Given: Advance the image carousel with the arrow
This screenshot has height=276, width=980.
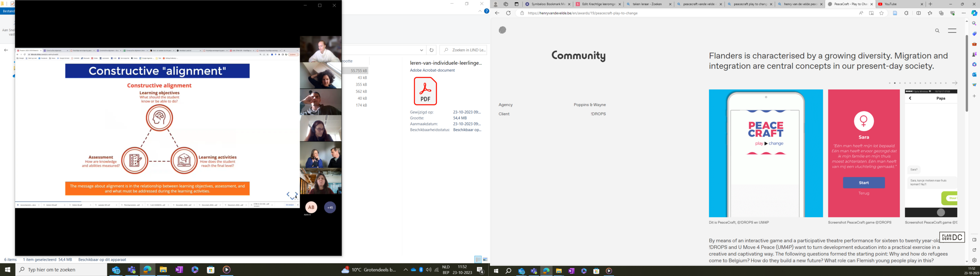Looking at the screenshot, I should pos(955,83).
